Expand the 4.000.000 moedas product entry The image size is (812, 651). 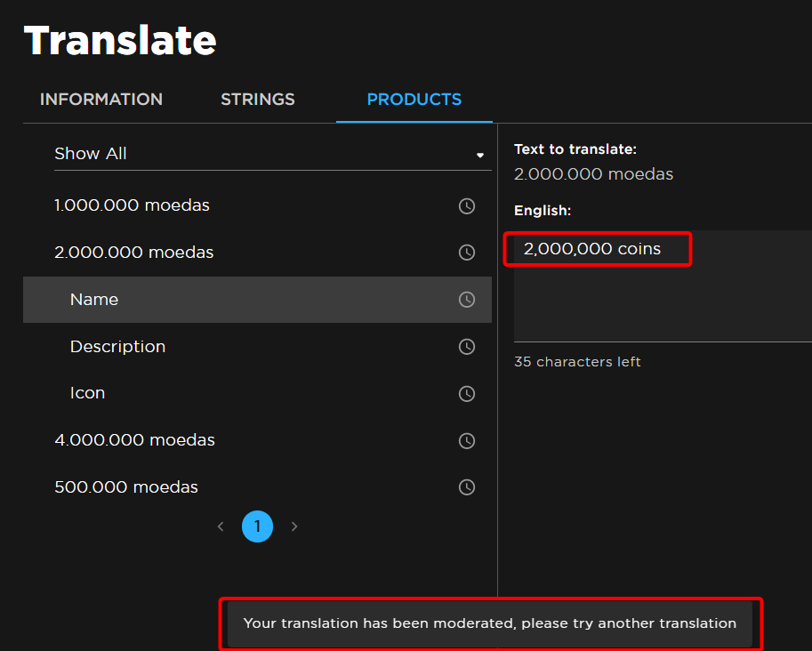(134, 440)
